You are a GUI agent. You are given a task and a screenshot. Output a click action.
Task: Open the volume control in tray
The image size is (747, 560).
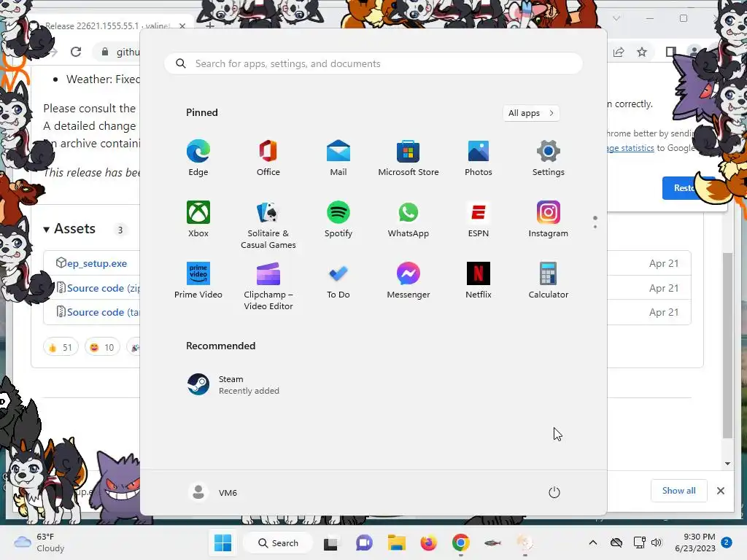click(x=657, y=542)
